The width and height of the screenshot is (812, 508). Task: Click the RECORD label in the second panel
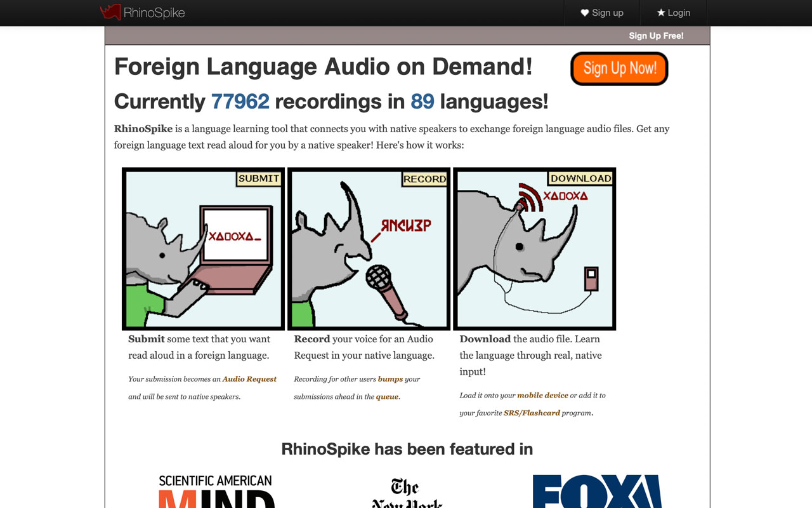pos(424,179)
